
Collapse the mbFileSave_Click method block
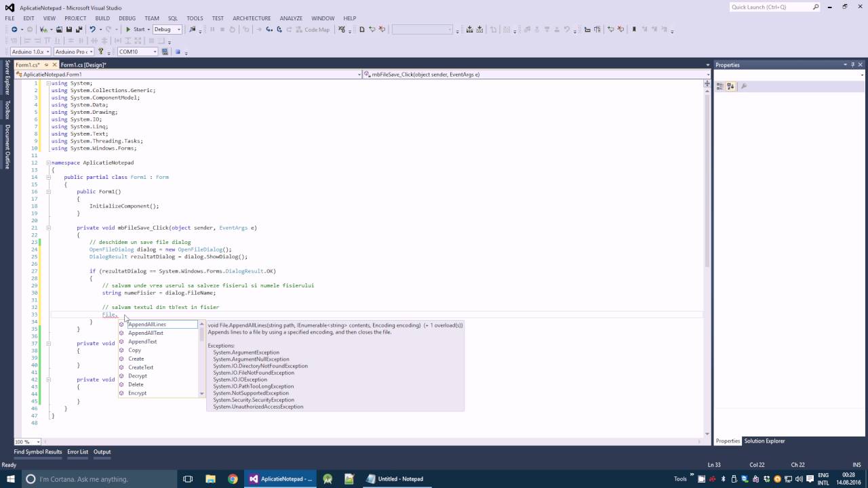click(x=48, y=228)
